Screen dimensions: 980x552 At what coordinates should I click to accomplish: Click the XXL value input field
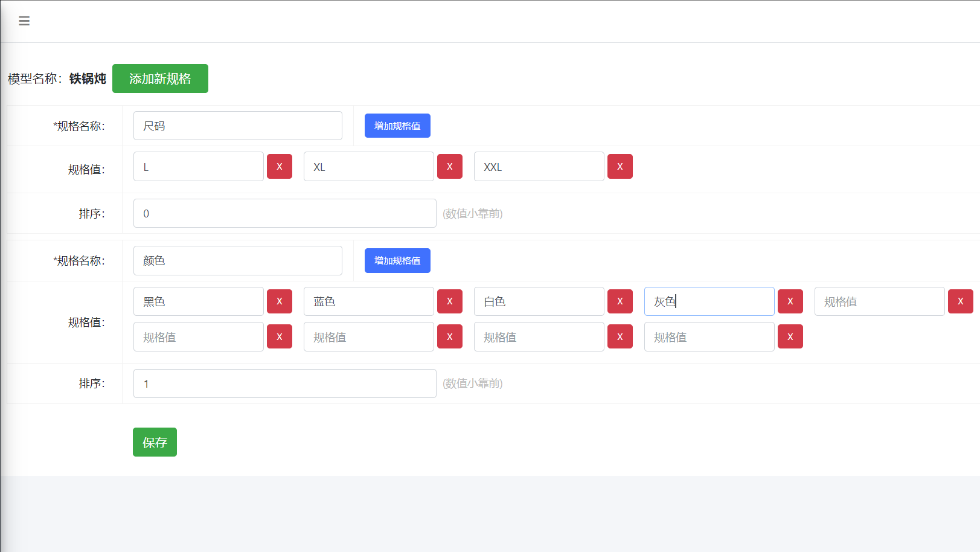pos(539,167)
